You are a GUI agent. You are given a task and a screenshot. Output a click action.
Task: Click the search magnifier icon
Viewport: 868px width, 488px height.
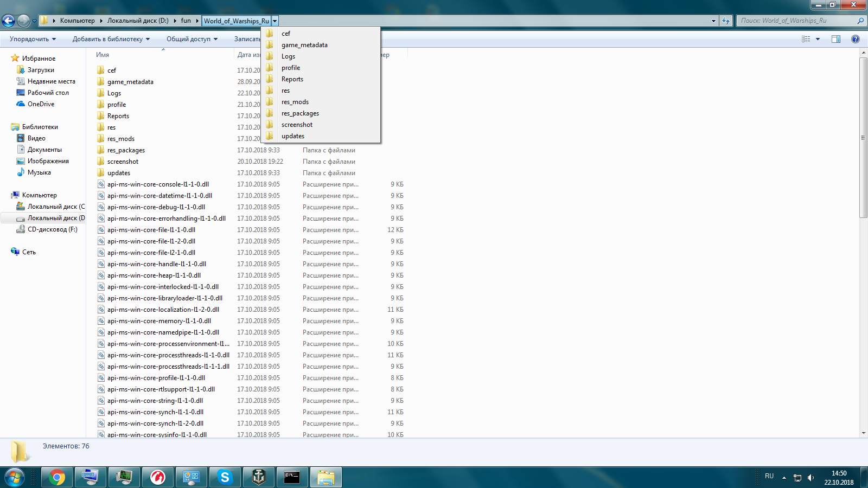(860, 21)
